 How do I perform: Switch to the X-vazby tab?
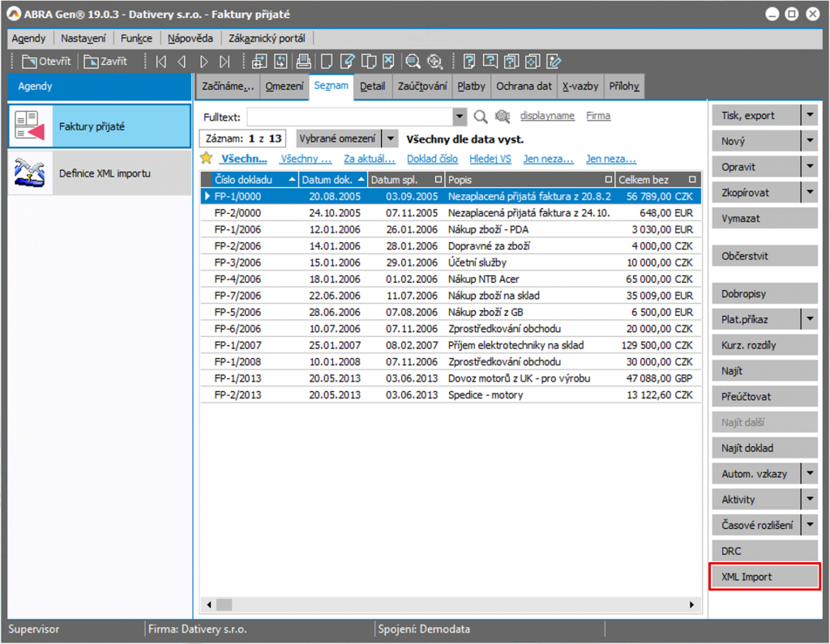[x=580, y=86]
